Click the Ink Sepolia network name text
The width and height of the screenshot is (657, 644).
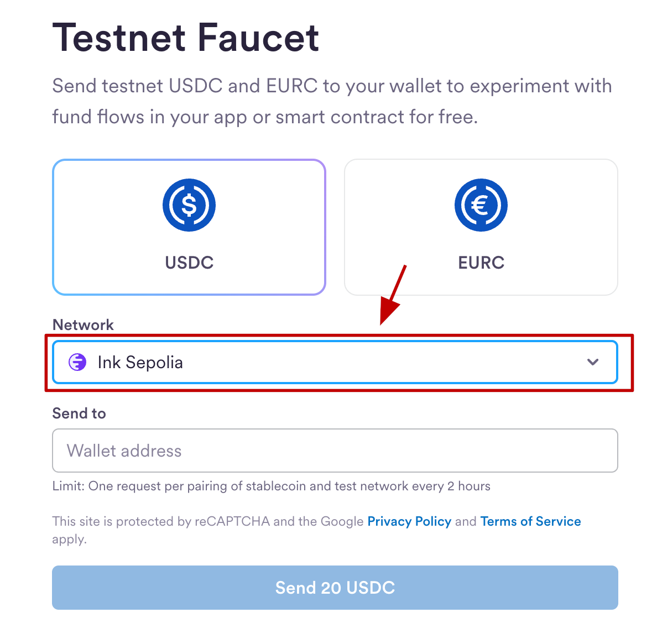coord(140,362)
